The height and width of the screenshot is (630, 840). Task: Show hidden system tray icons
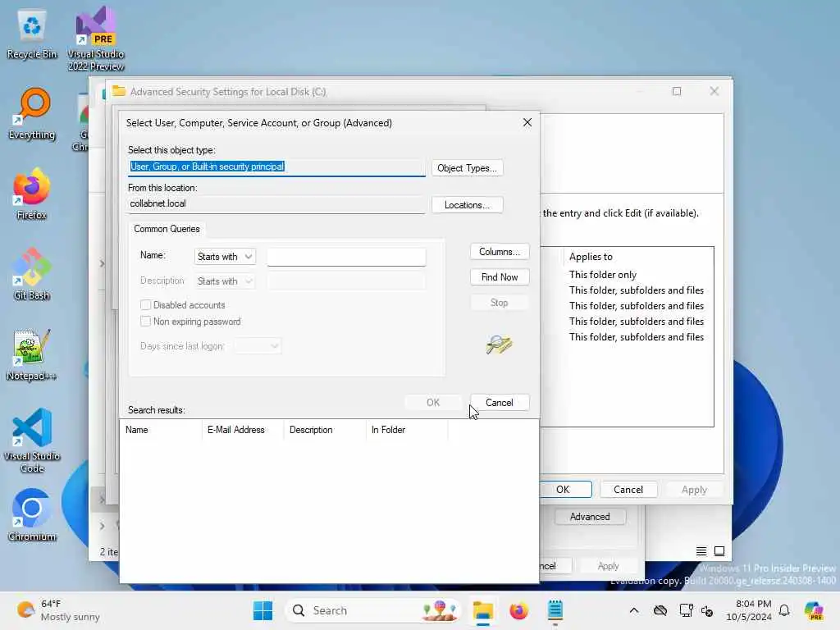(x=634, y=610)
